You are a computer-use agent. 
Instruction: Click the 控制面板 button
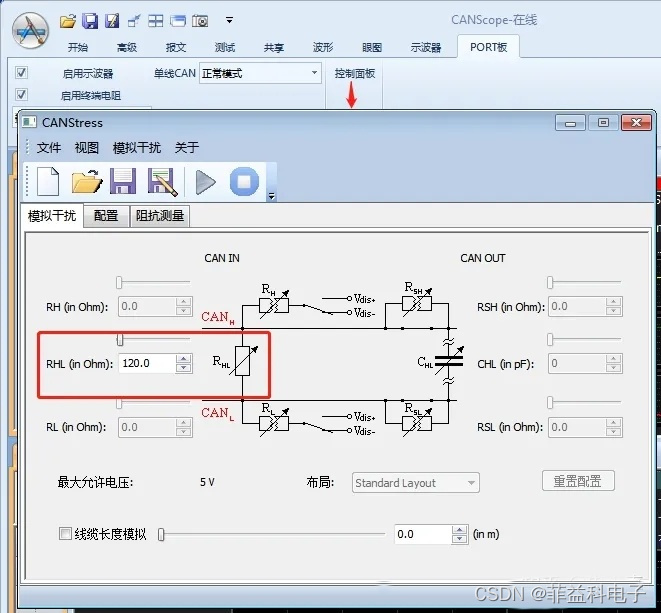[x=355, y=74]
